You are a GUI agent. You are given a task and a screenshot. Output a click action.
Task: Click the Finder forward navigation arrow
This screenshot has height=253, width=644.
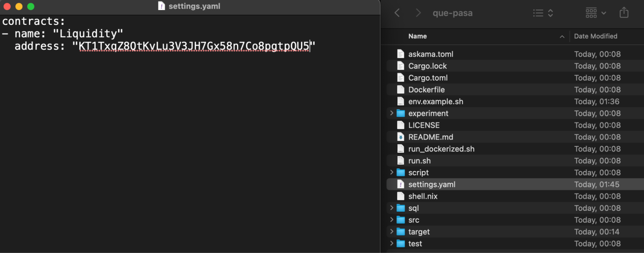click(x=418, y=13)
